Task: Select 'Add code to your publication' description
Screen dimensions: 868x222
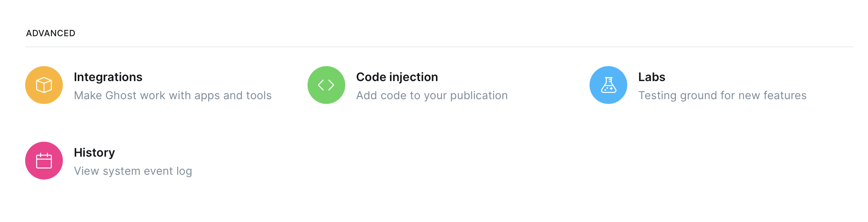Action: click(x=432, y=96)
